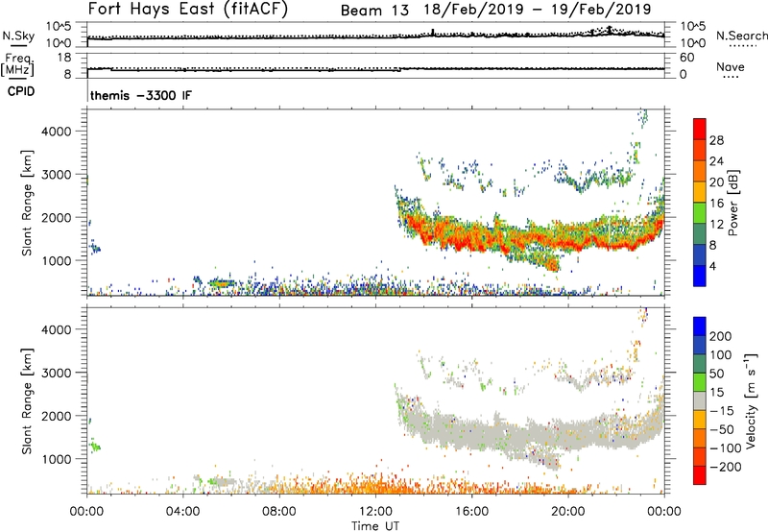Screen dimensions: 768x532
Task: Click 'Slant Range [km]' label of power panel
Action: click(x=27, y=203)
